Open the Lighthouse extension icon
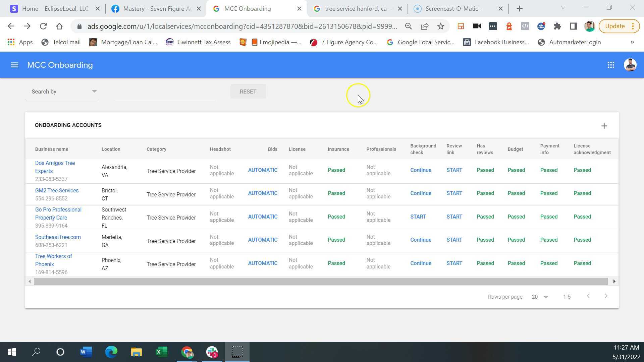The width and height of the screenshot is (644, 362). 509,26
